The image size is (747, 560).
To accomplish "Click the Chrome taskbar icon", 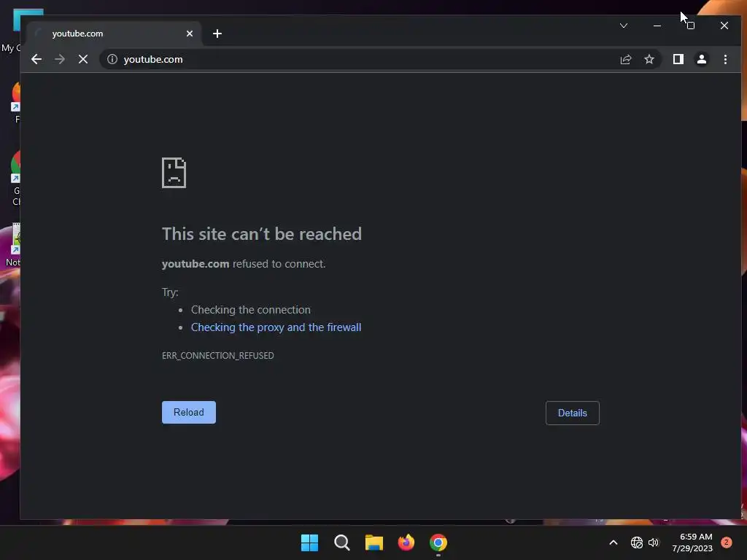I will [438, 542].
